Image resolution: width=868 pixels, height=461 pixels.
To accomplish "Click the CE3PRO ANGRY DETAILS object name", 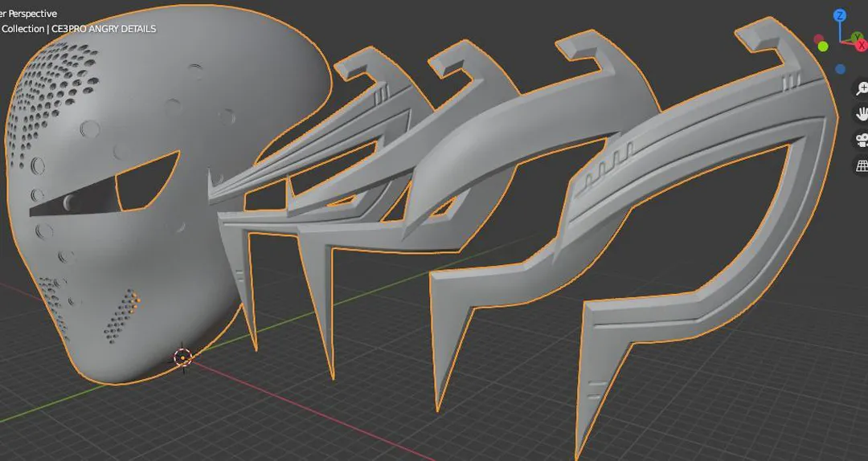I will [x=104, y=29].
